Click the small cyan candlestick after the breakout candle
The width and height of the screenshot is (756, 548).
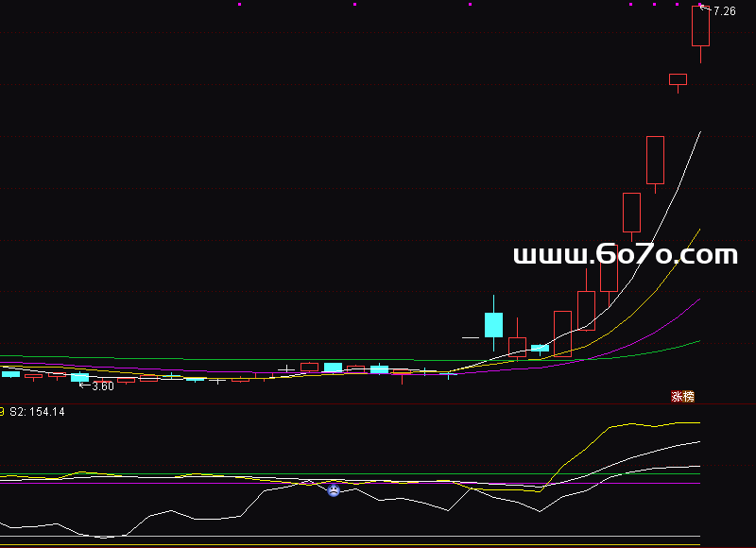(540, 348)
